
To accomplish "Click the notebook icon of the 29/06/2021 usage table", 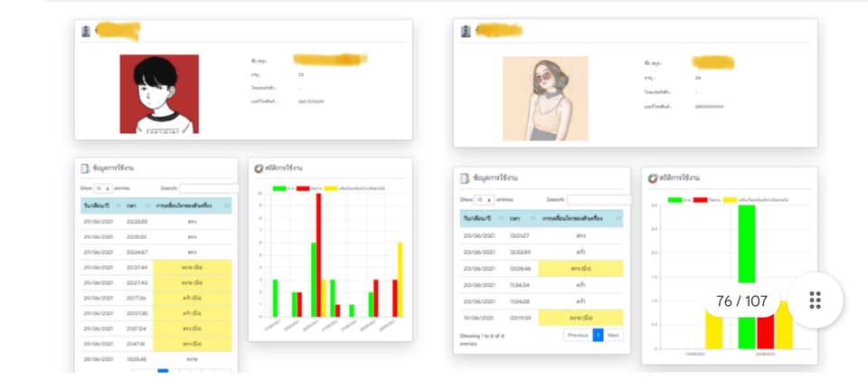I will tap(85, 167).
